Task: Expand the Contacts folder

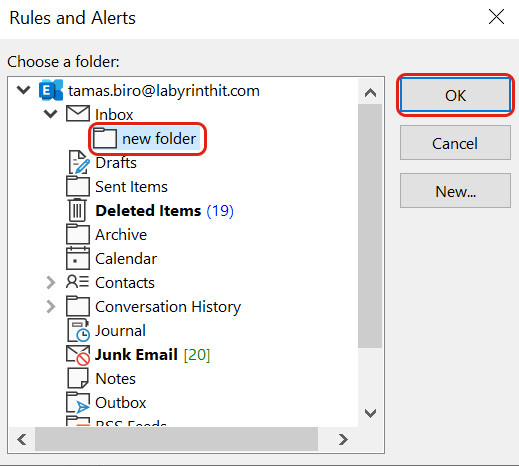Action: click(51, 282)
